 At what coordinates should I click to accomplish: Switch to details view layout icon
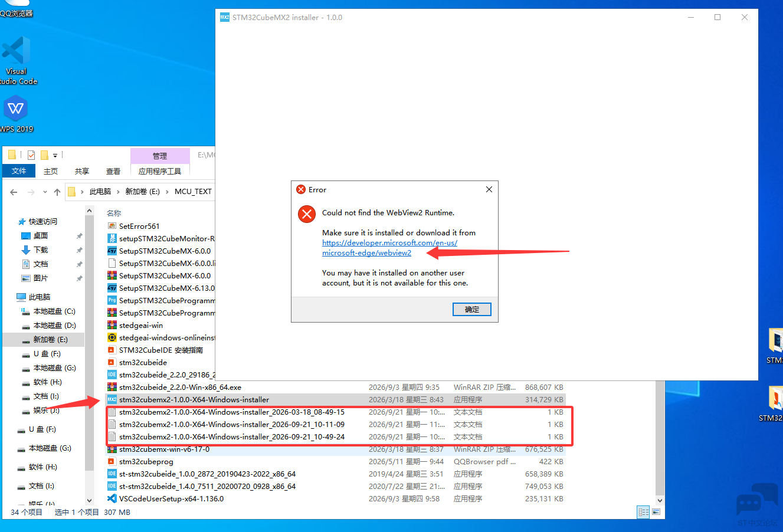[644, 512]
